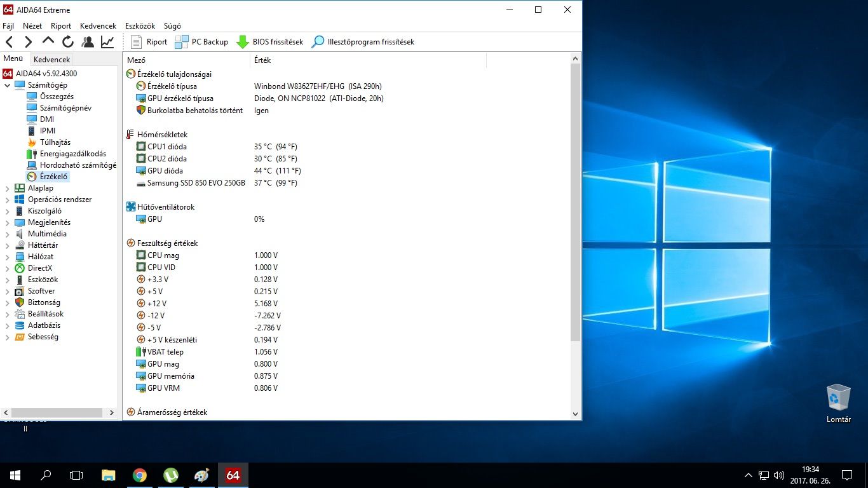Expand the Alaplap tree node

[x=8, y=188]
